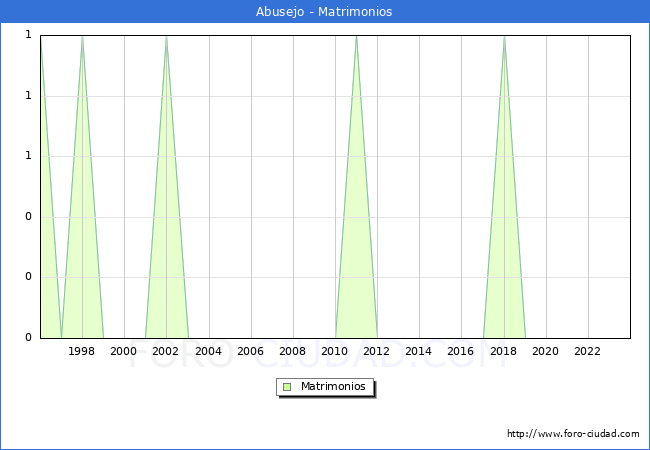Select the 2006 x-axis year label
Viewport: 650px width, 450px height.
point(250,351)
